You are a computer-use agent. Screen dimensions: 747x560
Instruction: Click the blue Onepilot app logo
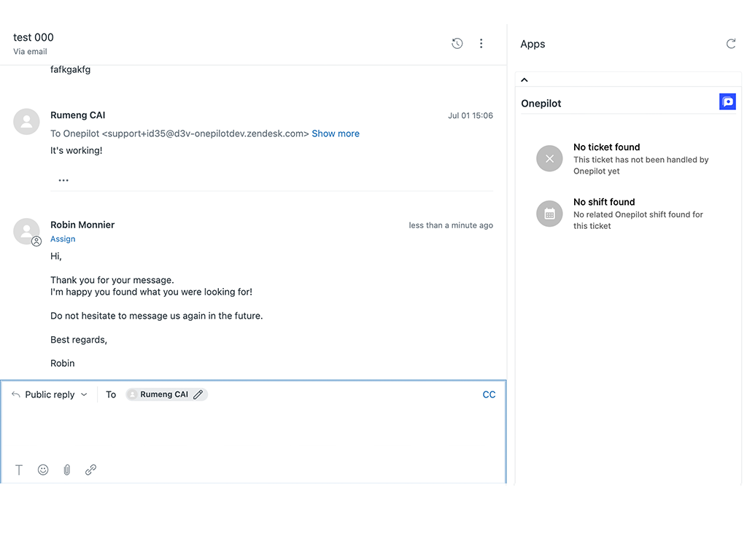pyautogui.click(x=727, y=102)
